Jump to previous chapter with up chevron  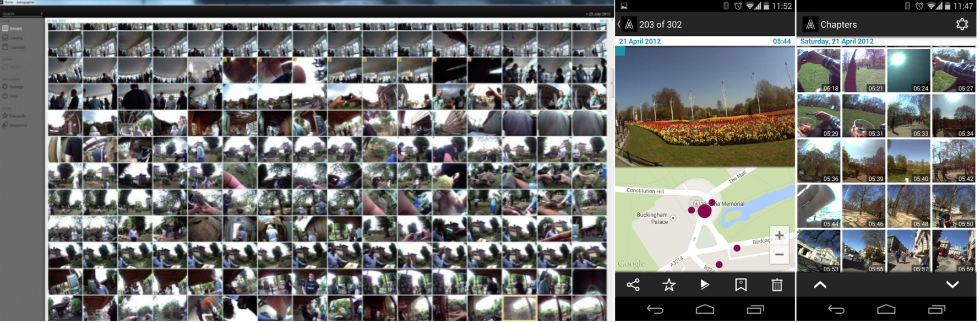point(820,285)
